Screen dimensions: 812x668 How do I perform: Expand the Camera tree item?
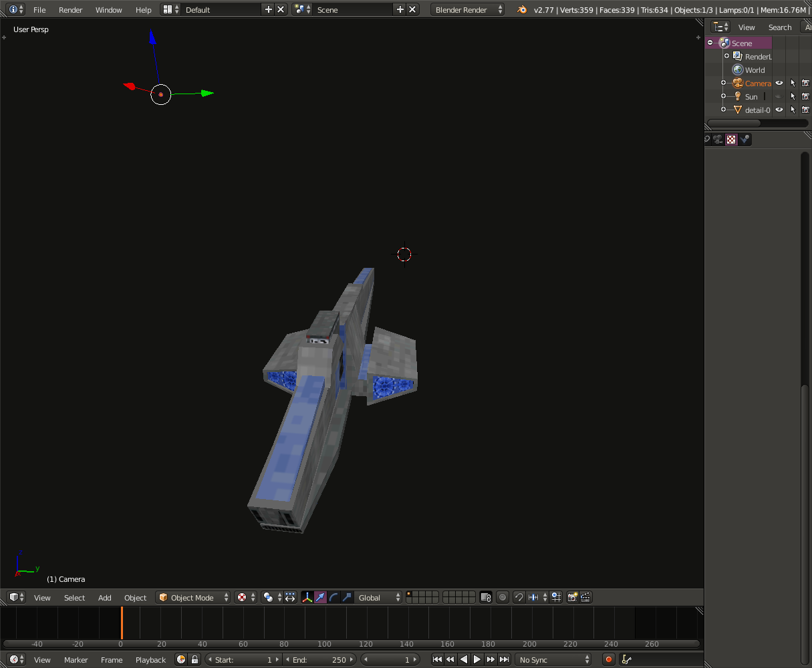click(723, 83)
